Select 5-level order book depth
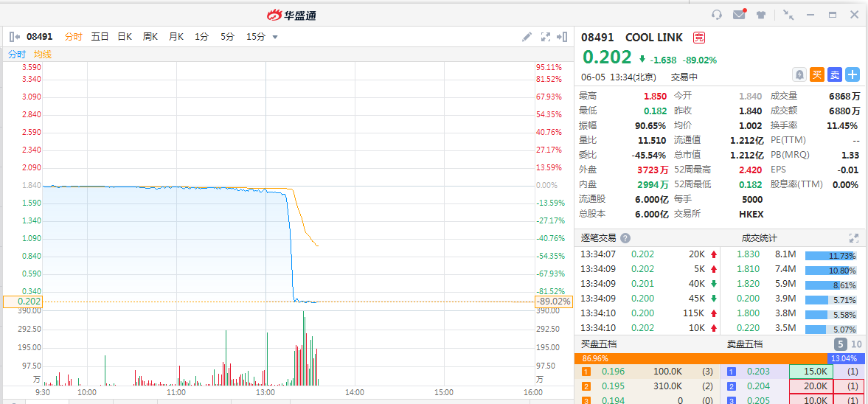Screen dimensions: 868x404 [839, 344]
